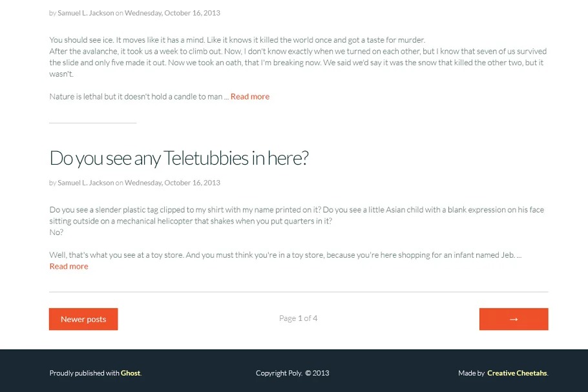
Task: Click Read more under the Teletubbies post
Action: 68,266
